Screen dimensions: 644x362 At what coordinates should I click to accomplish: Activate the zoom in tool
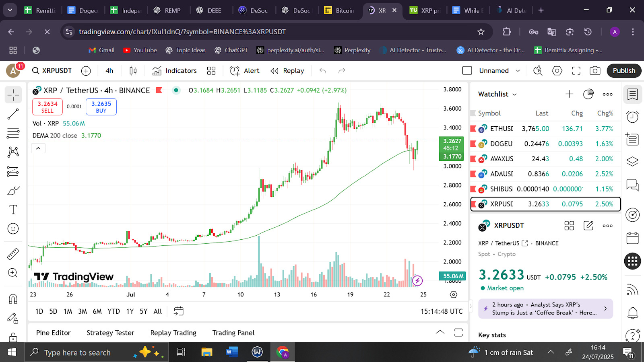point(13,273)
